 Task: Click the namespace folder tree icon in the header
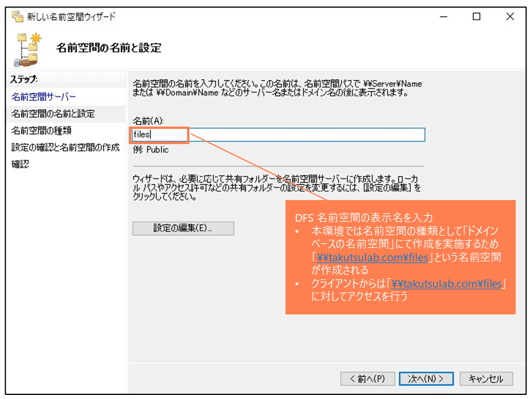[x=27, y=50]
